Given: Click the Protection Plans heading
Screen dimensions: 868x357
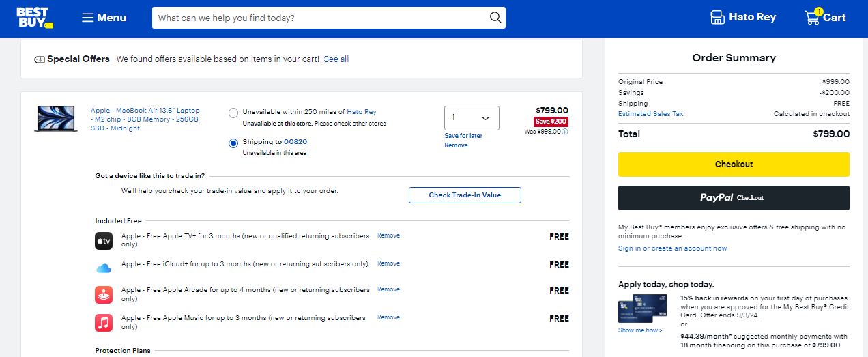Looking at the screenshot, I should (123, 351).
